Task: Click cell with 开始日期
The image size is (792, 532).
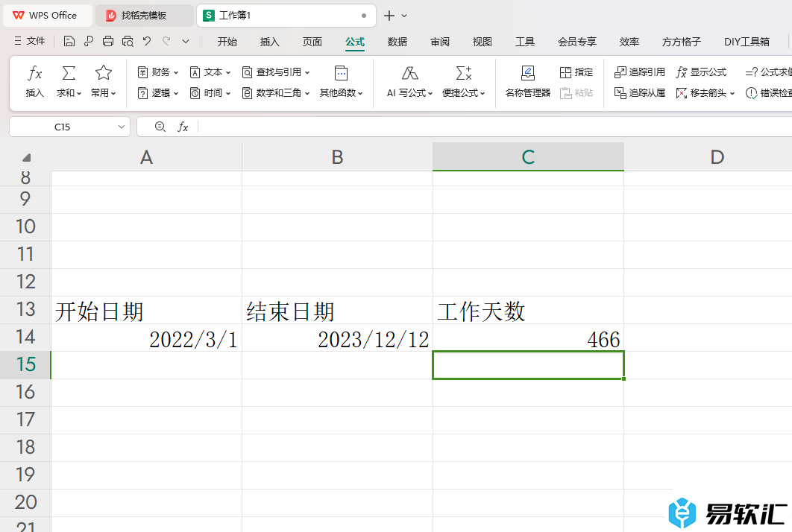Action: tap(146, 311)
